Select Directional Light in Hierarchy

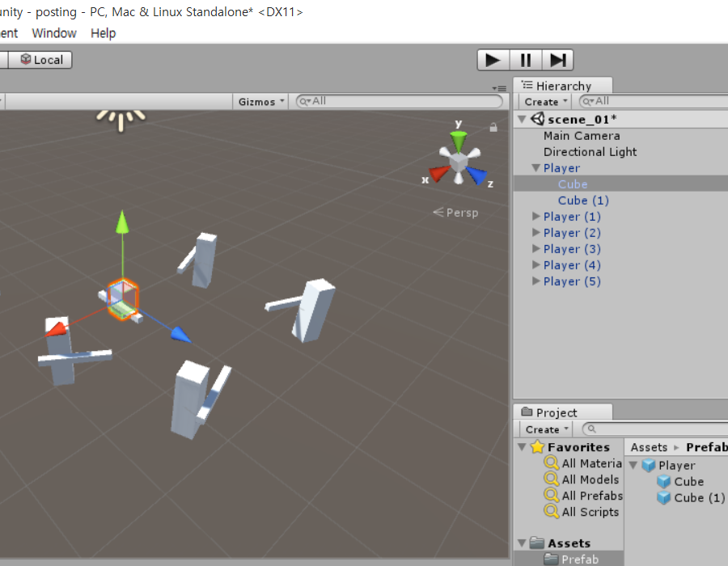(x=590, y=152)
